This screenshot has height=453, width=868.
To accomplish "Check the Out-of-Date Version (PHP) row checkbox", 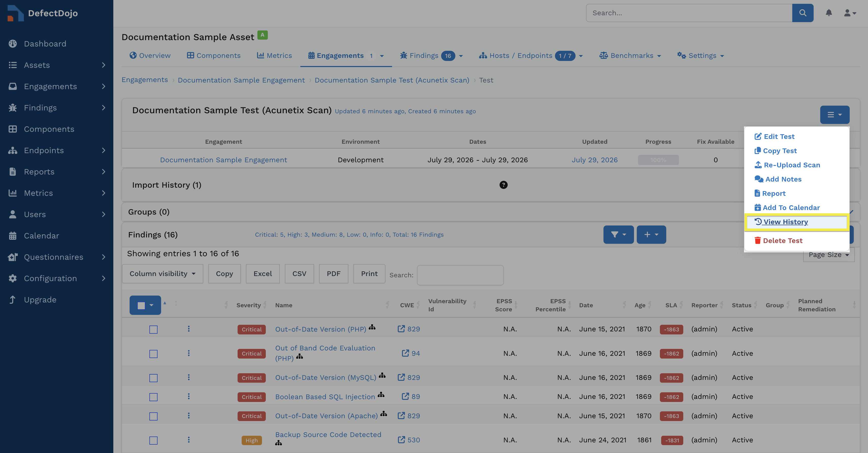I will click(153, 329).
